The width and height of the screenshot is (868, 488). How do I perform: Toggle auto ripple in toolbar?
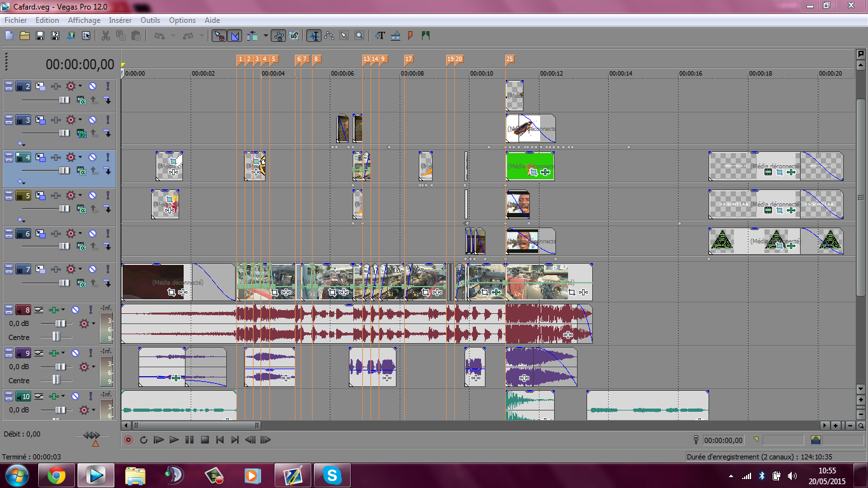(254, 36)
